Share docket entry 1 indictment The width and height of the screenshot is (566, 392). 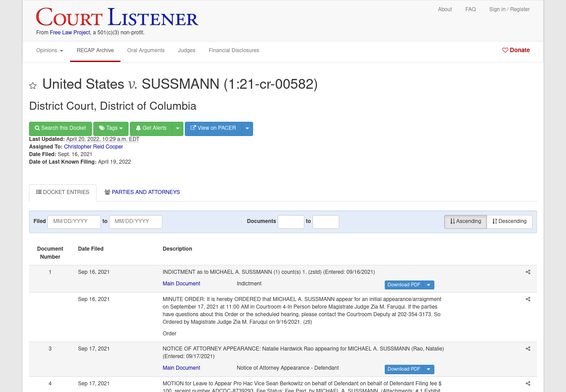pyautogui.click(x=528, y=272)
